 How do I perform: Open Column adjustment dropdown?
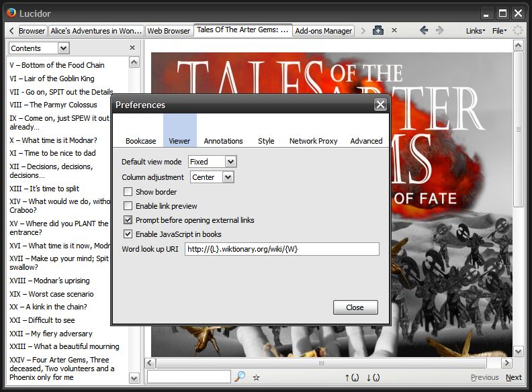tap(212, 177)
